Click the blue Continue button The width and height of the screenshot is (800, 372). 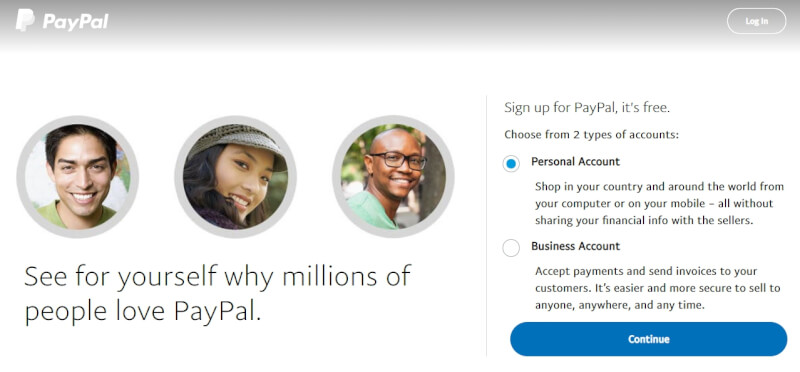point(648,339)
